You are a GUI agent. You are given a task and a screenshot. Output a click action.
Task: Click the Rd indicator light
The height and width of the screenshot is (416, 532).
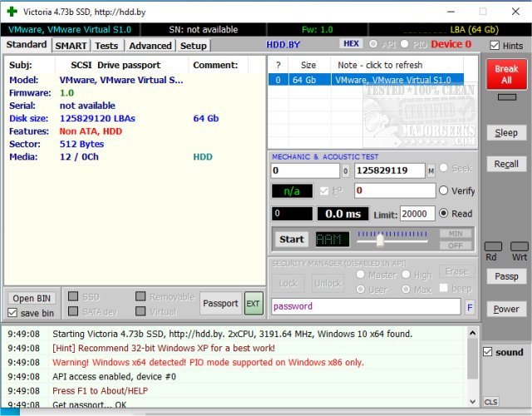pos(493,246)
